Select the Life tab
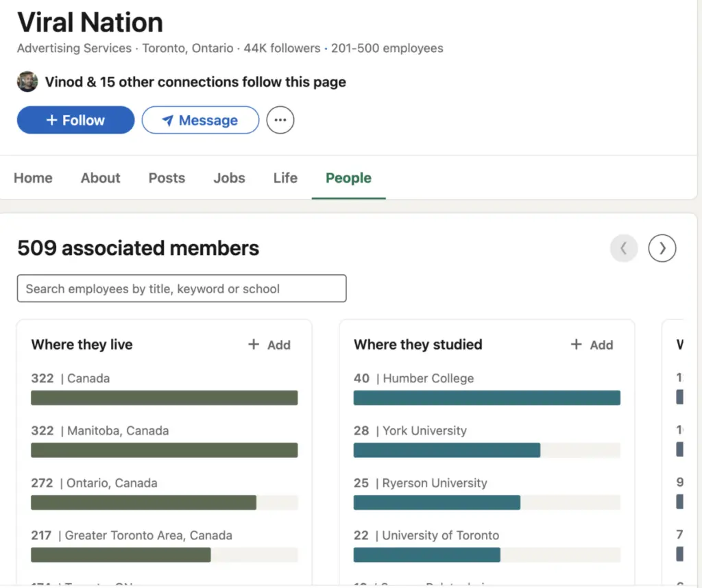This screenshot has width=702, height=588. coord(285,177)
